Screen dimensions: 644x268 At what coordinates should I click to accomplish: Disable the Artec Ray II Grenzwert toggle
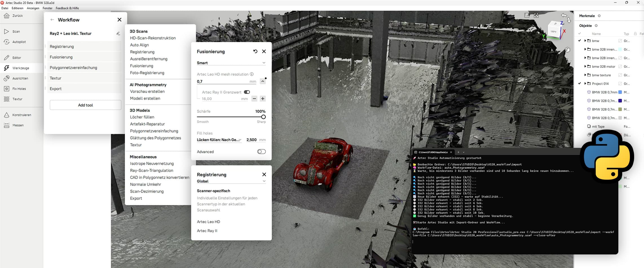pos(247,92)
